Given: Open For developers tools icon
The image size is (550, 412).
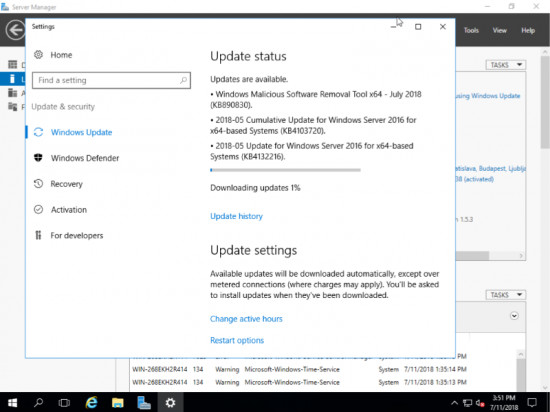Looking at the screenshot, I should [x=38, y=235].
